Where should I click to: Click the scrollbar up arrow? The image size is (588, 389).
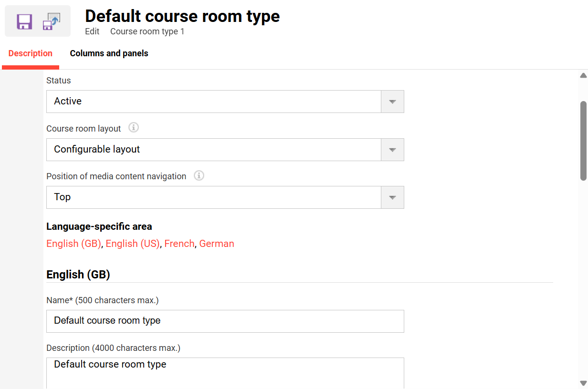[x=583, y=75]
